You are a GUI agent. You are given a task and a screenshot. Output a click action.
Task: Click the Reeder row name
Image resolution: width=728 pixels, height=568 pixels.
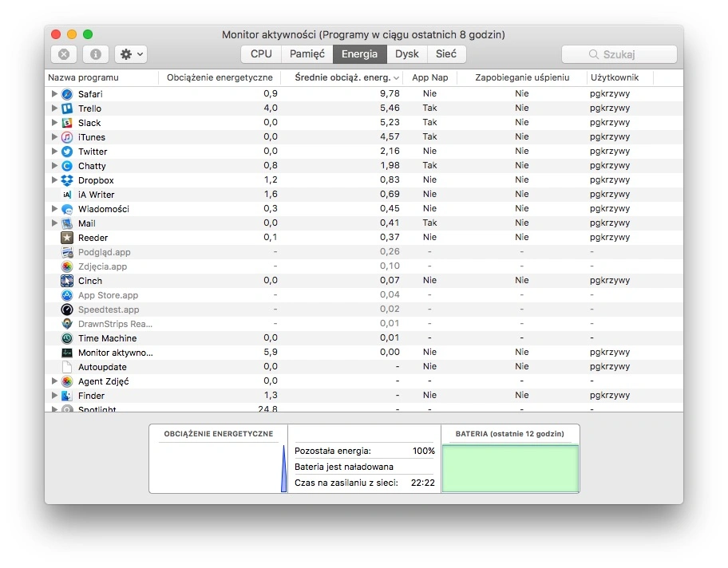93,238
